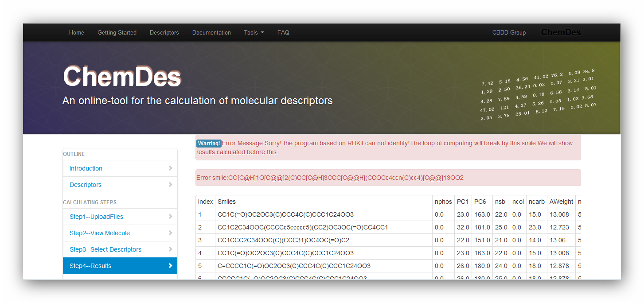
Task: Click the PC1 column header
Action: (463, 202)
